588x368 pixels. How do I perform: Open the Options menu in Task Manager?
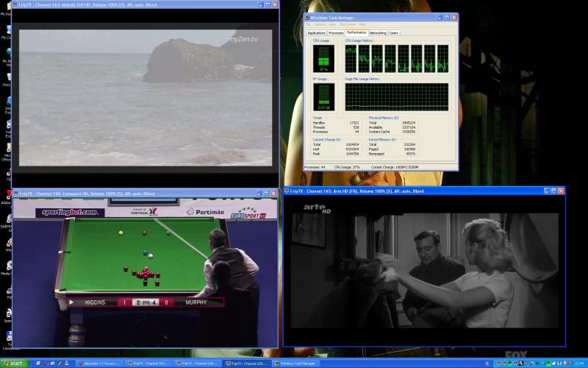click(x=320, y=24)
